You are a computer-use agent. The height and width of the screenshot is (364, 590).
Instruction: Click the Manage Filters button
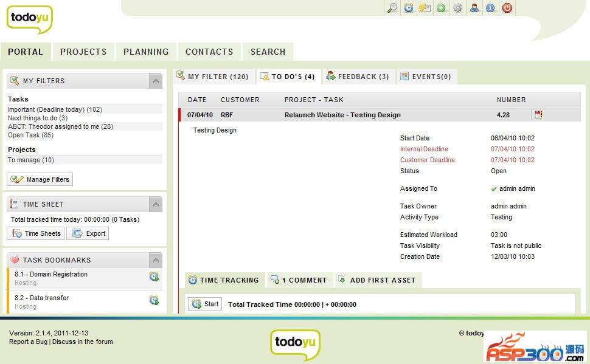(x=40, y=179)
